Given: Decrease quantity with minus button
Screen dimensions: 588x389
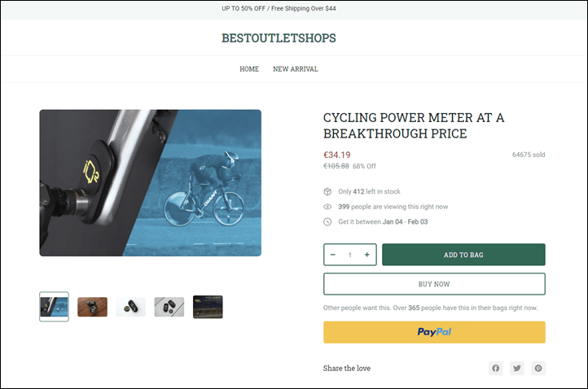Looking at the screenshot, I should (332, 255).
